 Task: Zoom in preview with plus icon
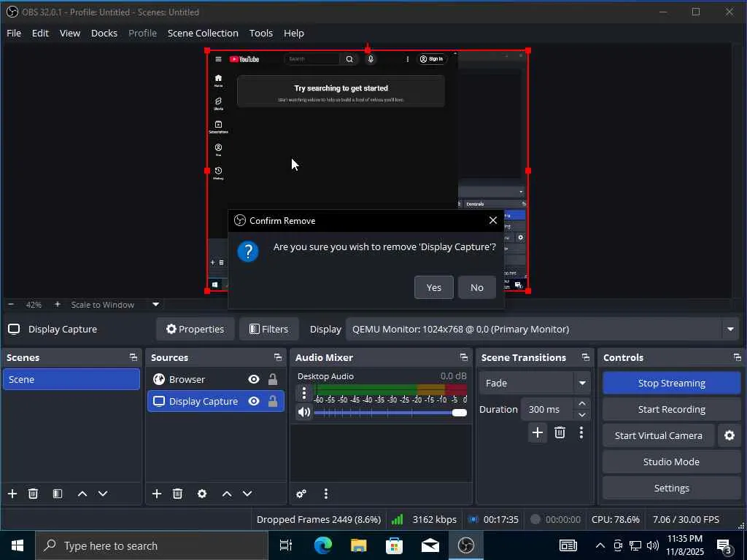coord(57,305)
